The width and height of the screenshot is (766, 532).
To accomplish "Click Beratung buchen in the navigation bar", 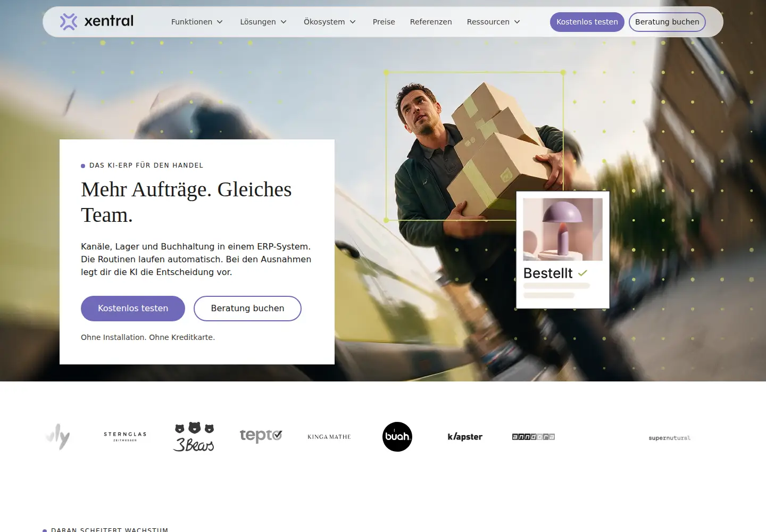I will [x=667, y=22].
